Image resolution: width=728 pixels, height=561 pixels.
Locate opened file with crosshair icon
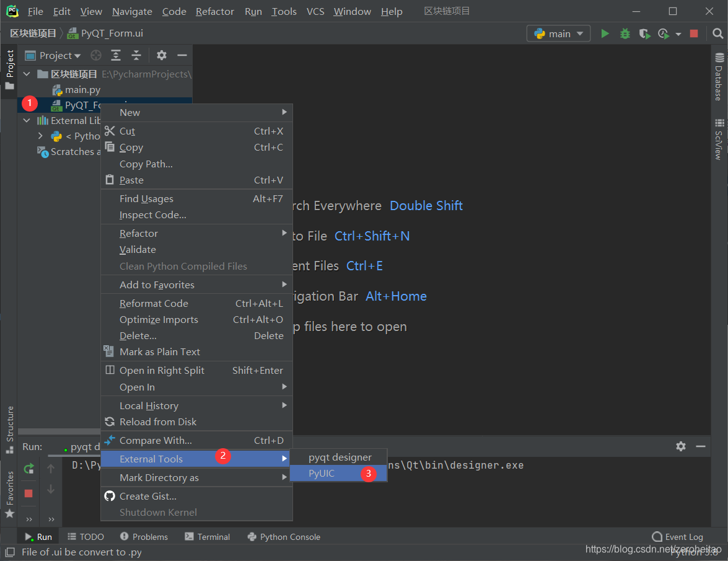96,55
